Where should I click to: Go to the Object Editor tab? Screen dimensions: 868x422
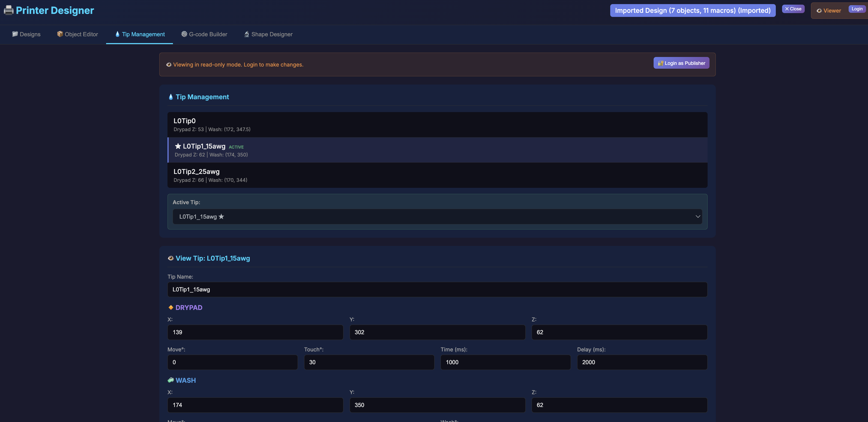pos(77,34)
